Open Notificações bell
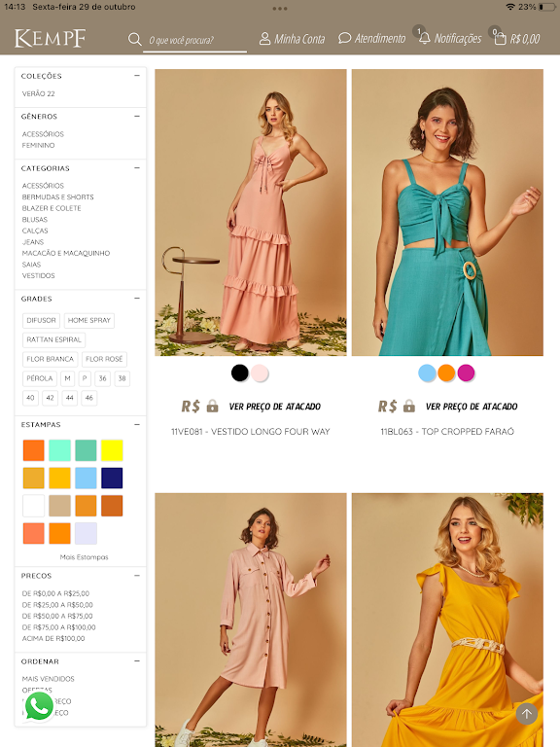 450,38
